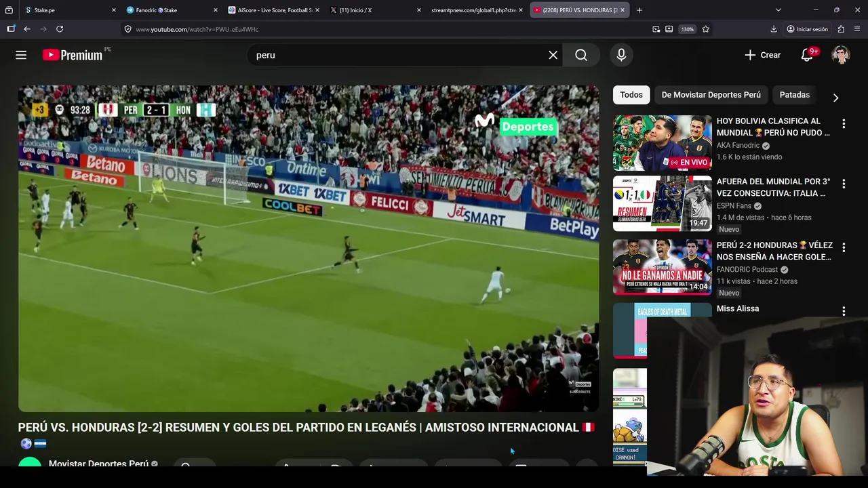Toggle picture-in-picture icon in address bar
868x488 pixels.
coord(656,29)
